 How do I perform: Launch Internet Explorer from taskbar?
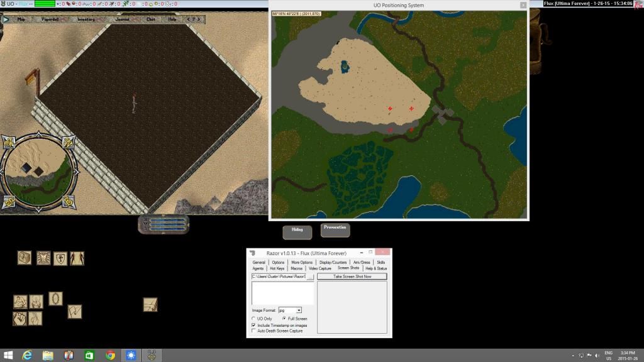click(x=27, y=355)
